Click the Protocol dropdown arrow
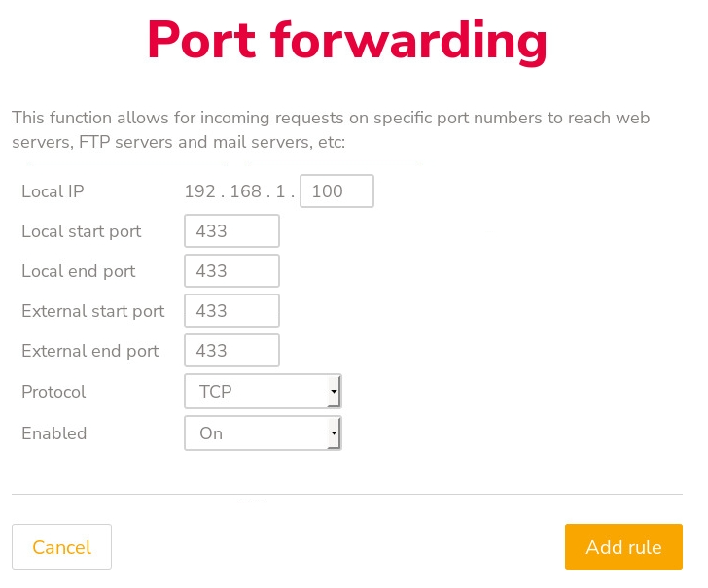The image size is (708, 588). click(x=334, y=392)
